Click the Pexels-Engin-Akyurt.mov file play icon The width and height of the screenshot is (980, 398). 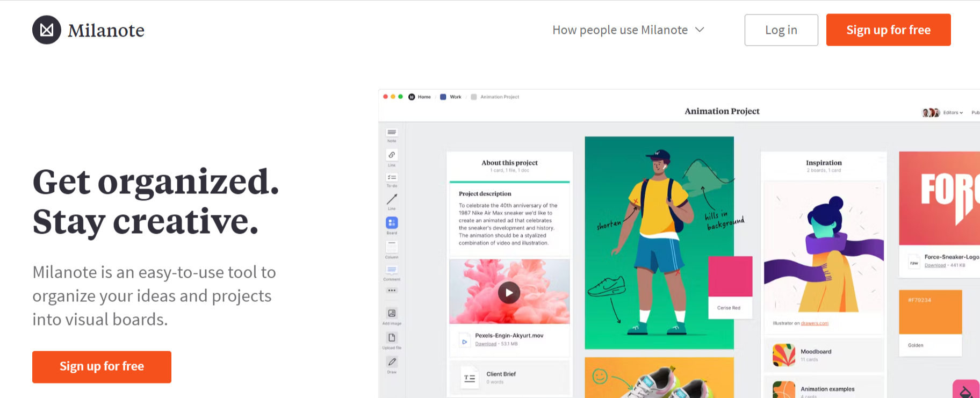464,341
